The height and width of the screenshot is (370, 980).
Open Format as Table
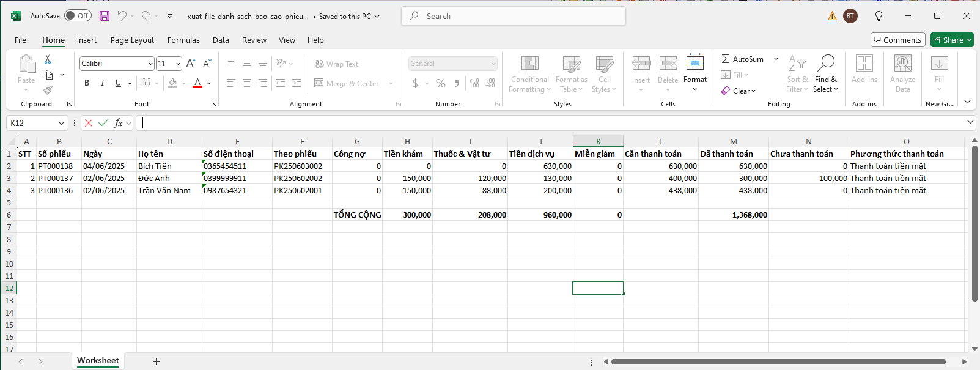(x=572, y=75)
